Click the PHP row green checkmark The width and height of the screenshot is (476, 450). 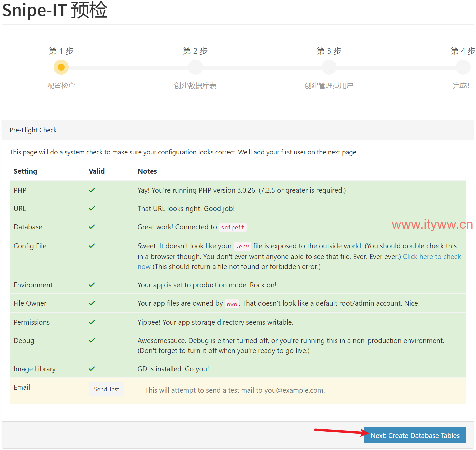(x=92, y=190)
